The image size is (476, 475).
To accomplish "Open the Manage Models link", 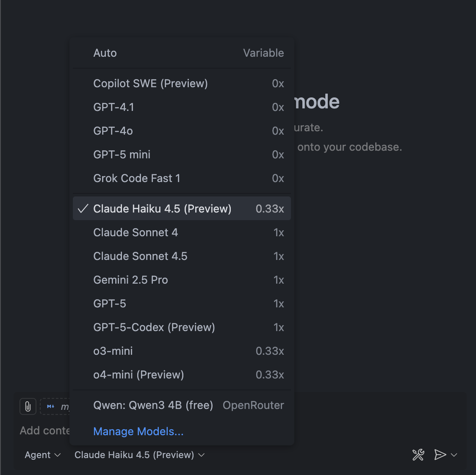I will pyautogui.click(x=138, y=431).
